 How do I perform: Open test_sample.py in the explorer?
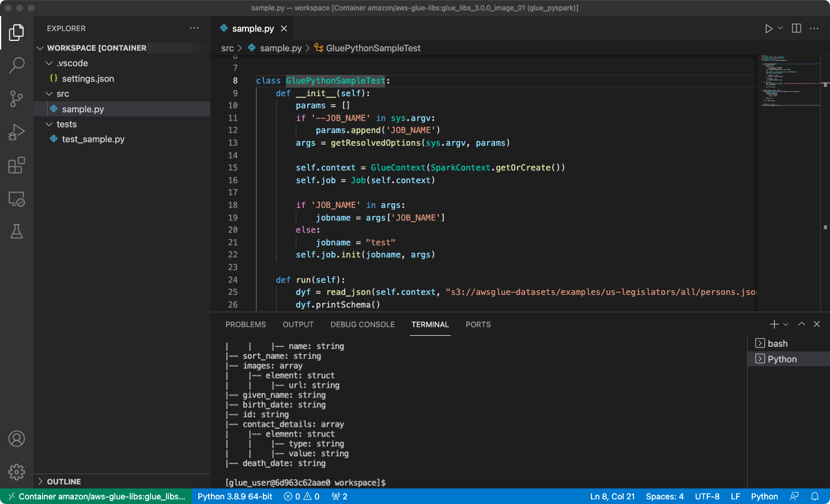(93, 139)
